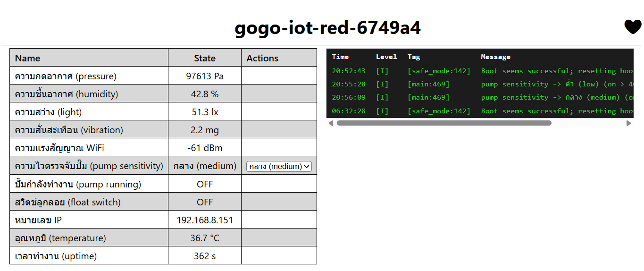Select the pressure row name

(x=66, y=76)
